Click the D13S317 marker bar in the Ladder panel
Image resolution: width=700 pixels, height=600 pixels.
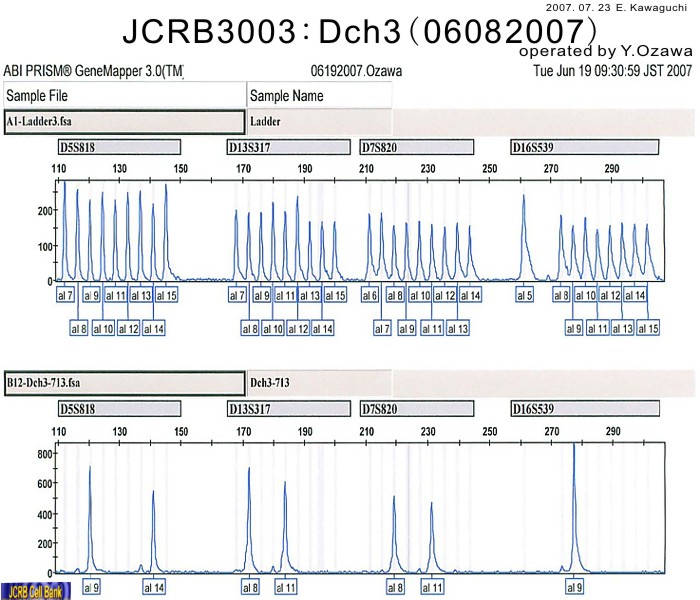[x=290, y=148]
